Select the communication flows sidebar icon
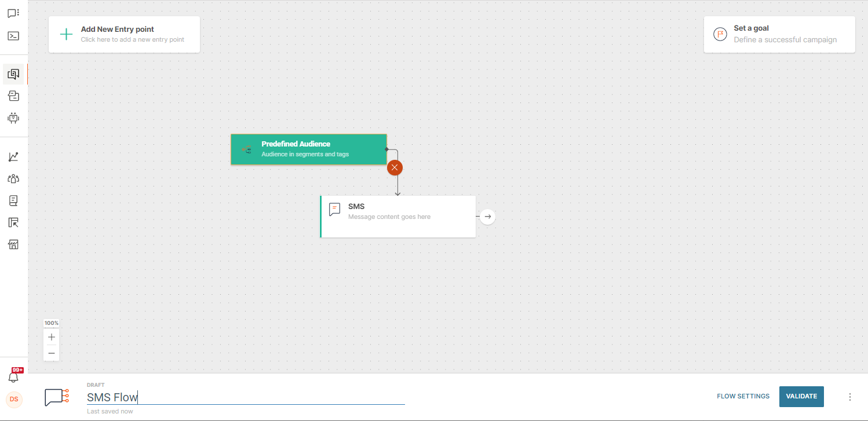 click(x=13, y=74)
